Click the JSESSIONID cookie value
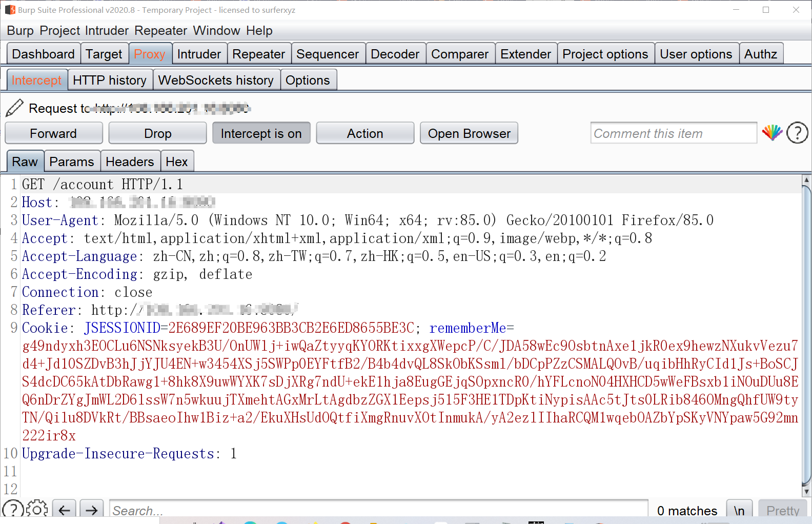812x524 pixels. tap(291, 328)
